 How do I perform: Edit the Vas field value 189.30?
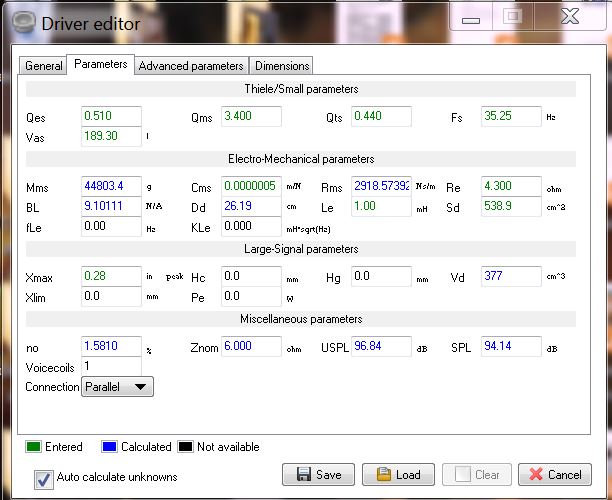pyautogui.click(x=111, y=136)
